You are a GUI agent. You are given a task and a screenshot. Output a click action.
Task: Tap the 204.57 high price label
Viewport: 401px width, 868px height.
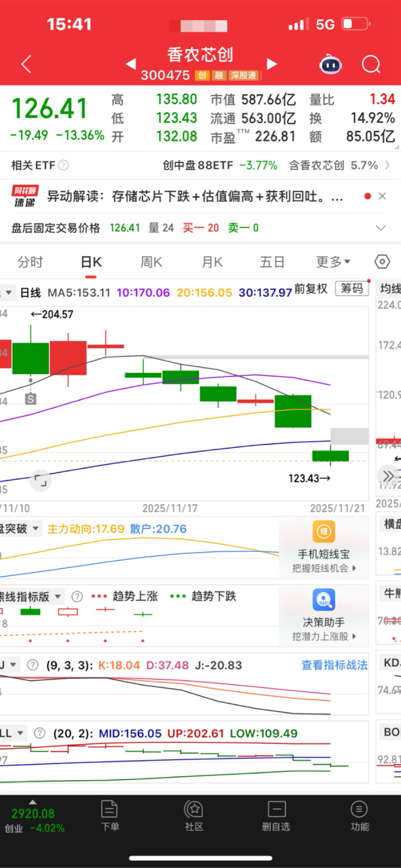pos(52,314)
